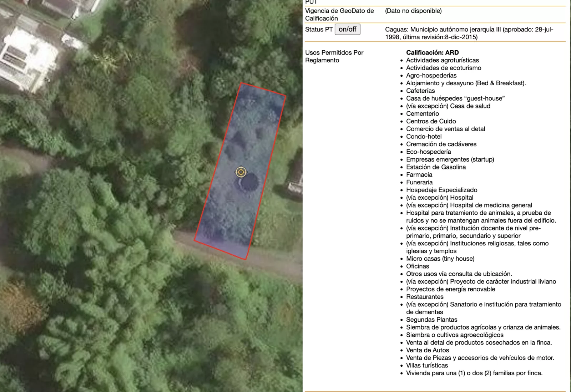The height and width of the screenshot is (392, 571).
Task: Click the Calificación: ARD heading
Action: pos(433,52)
